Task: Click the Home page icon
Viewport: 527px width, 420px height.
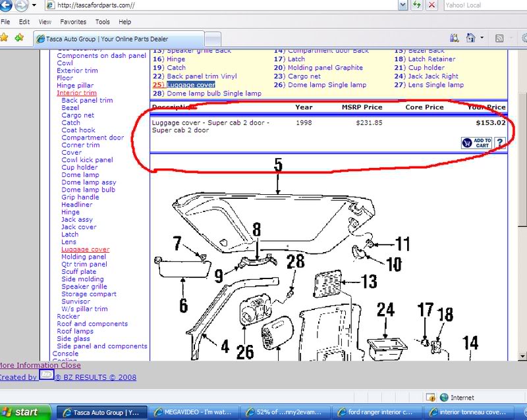Action: 470,38
